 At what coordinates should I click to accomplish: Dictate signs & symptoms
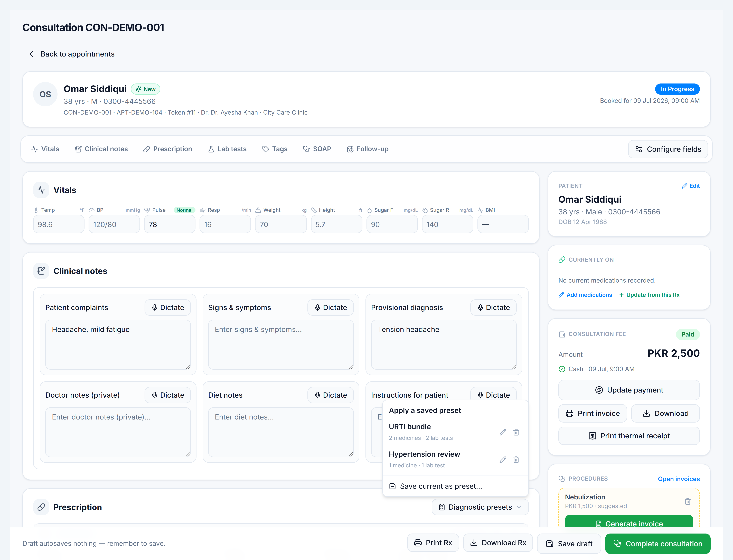[331, 307]
